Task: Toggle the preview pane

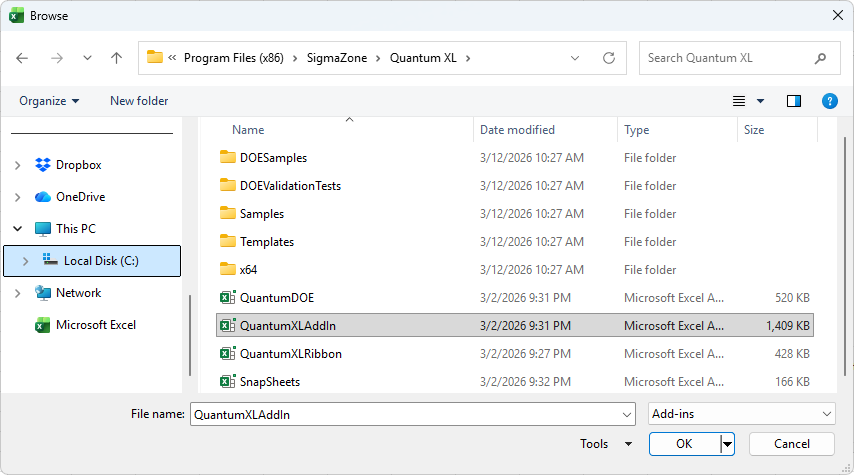Action: point(794,101)
